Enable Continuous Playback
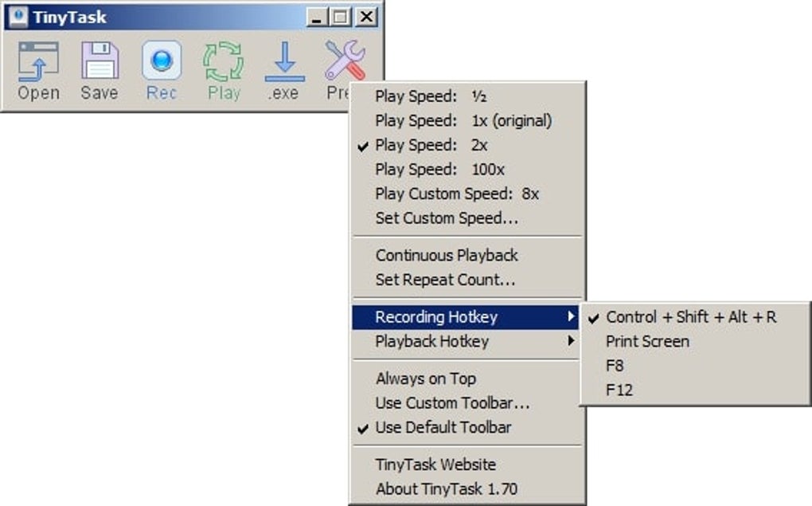This screenshot has height=506, width=812. (447, 255)
